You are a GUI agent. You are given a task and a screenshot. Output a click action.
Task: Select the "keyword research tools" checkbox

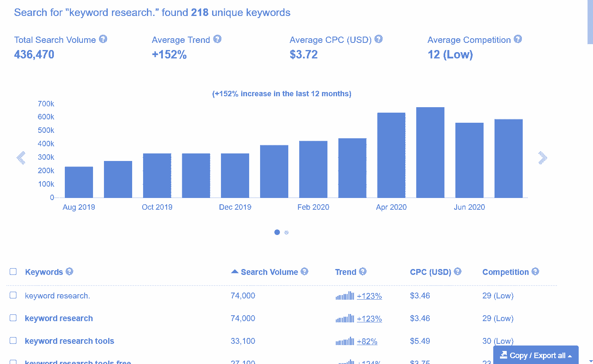13,340
